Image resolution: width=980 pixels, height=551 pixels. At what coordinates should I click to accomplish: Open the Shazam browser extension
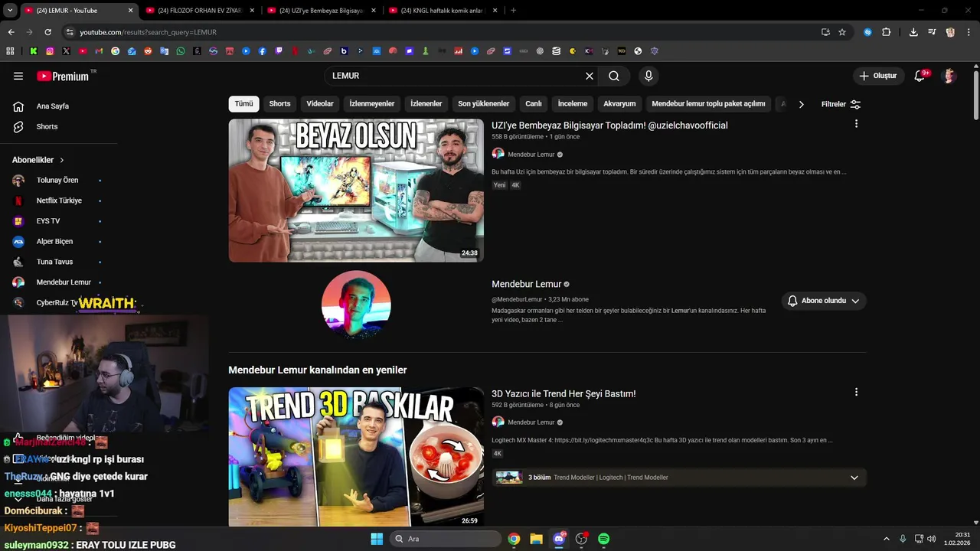[867, 32]
